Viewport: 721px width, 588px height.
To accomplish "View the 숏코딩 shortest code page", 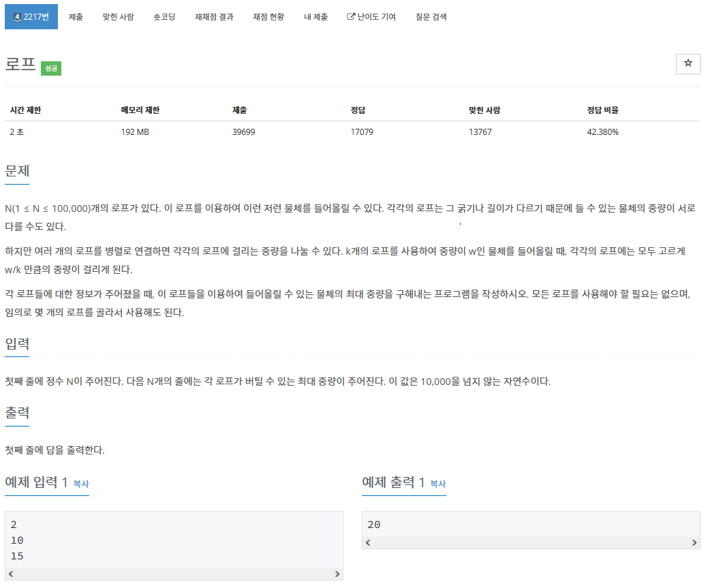I will pyautogui.click(x=164, y=16).
